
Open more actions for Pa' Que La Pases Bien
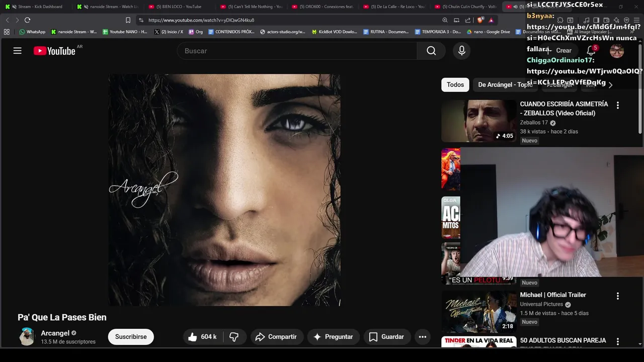[423, 337]
